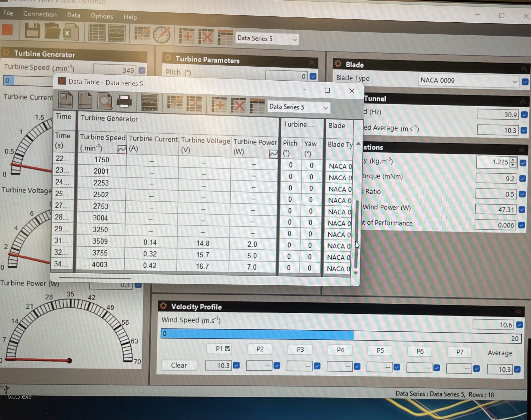This screenshot has height=420, width=531.
Task: Open the Options menu
Action: (102, 16)
